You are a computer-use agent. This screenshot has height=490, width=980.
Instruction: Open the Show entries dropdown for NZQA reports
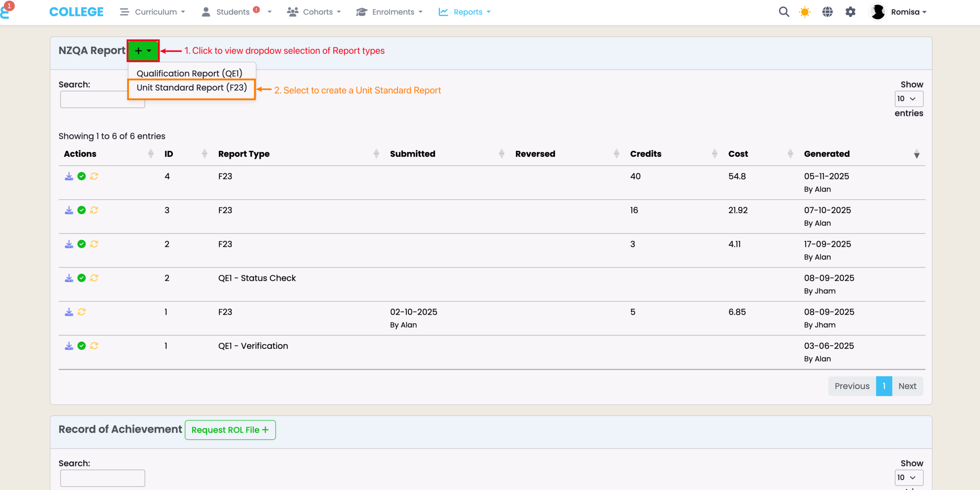tap(908, 99)
